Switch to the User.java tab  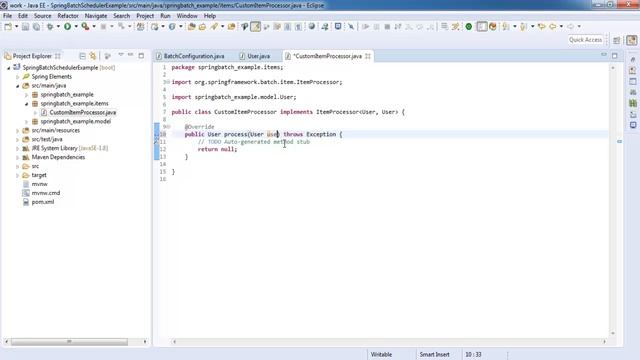click(x=258, y=56)
